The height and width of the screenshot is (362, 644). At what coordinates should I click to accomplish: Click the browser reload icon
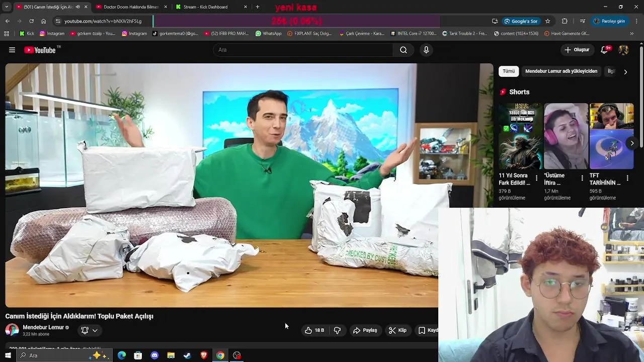click(x=31, y=21)
